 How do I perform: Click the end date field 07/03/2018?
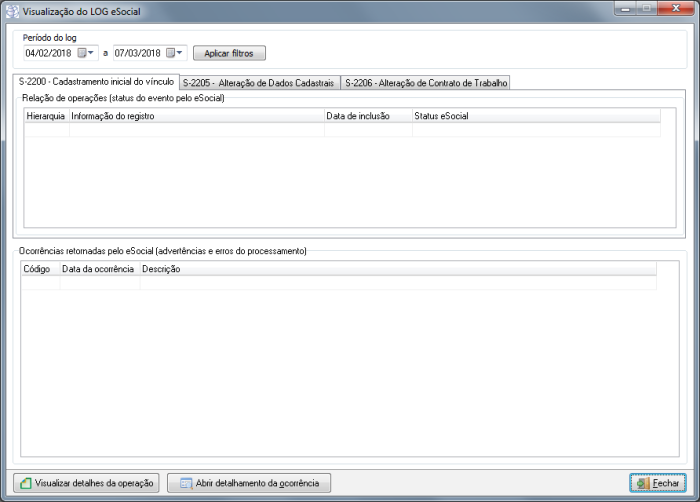[x=138, y=52]
